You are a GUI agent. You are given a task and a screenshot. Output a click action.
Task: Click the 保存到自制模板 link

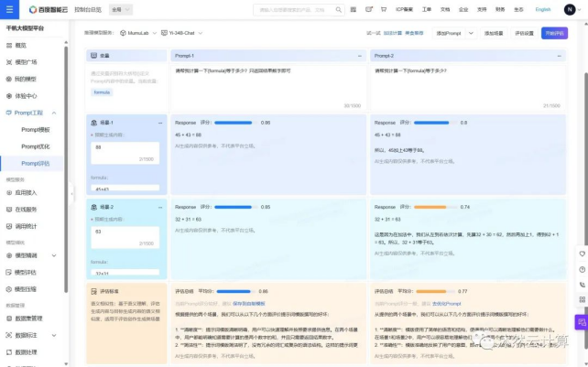[248, 304]
